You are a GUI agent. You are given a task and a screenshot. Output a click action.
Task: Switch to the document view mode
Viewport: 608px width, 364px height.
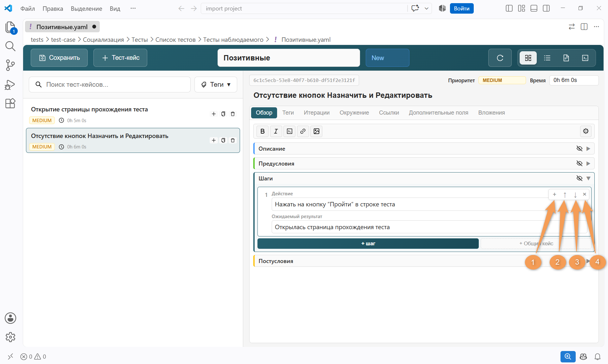[x=566, y=58]
